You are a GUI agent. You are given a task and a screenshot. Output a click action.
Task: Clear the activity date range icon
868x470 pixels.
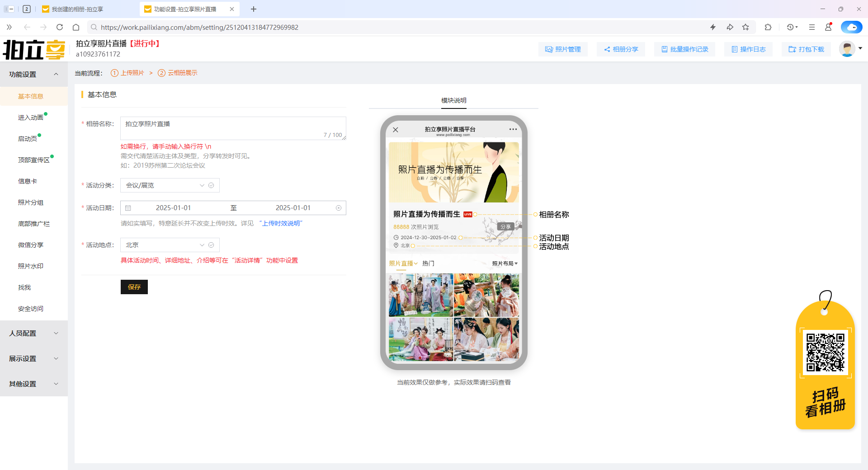click(x=339, y=208)
